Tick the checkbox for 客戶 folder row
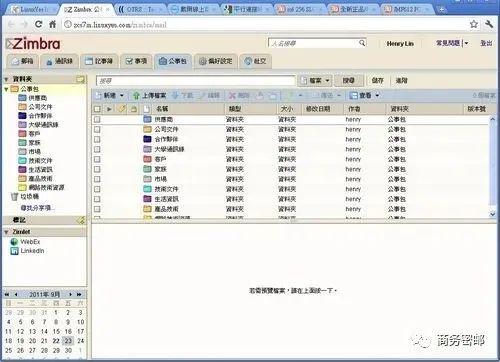 click(97, 159)
